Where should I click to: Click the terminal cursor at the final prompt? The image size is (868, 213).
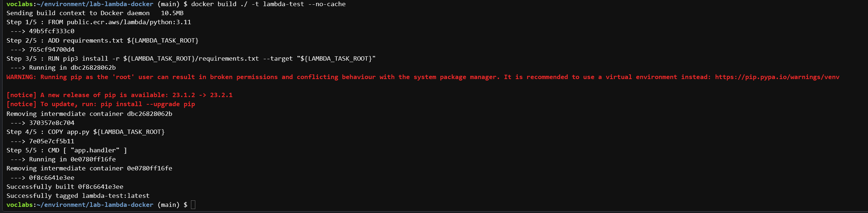[x=193, y=205]
